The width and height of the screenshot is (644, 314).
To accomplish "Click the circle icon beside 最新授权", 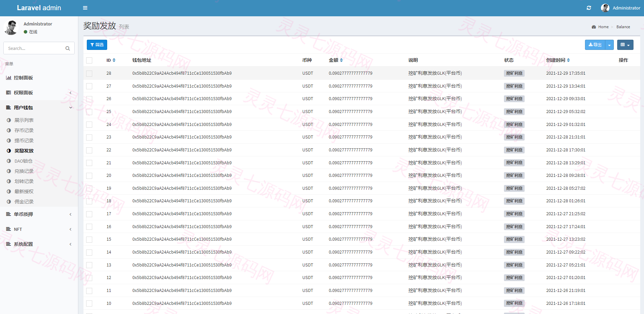I will 9,191.
